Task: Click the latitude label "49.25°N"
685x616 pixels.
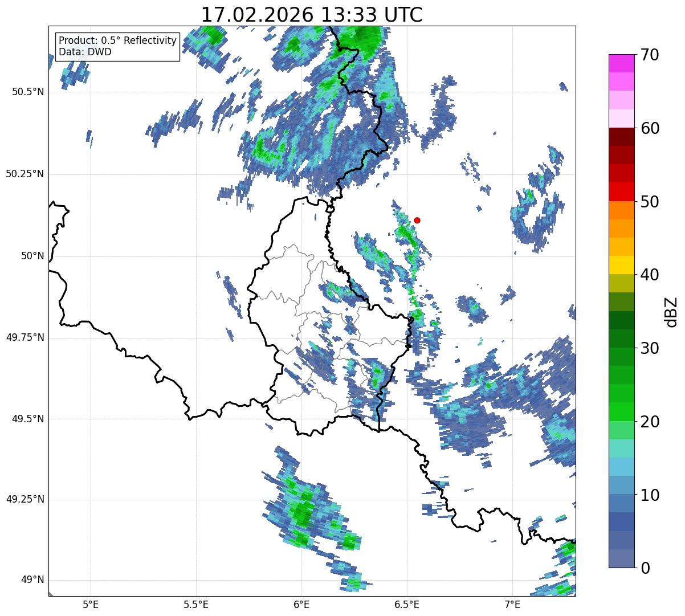Action: tap(25, 499)
